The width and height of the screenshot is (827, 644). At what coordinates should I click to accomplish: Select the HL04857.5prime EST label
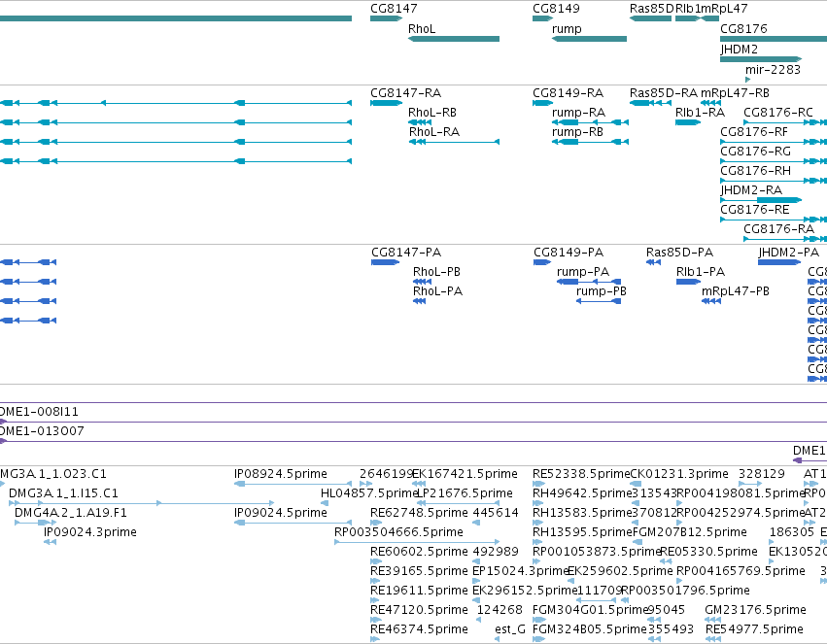(x=368, y=493)
